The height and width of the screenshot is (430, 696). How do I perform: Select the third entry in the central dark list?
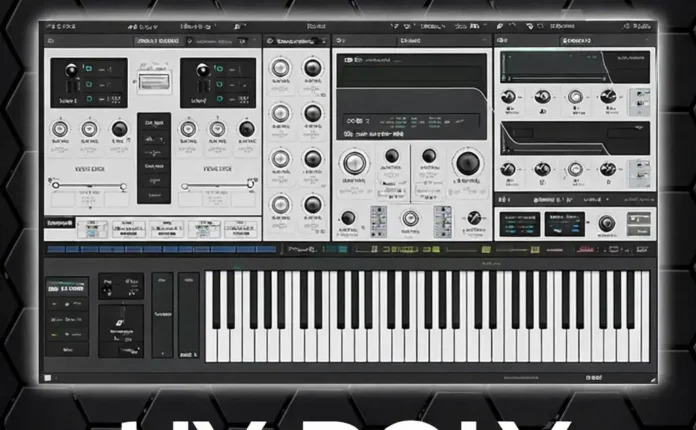click(x=154, y=153)
